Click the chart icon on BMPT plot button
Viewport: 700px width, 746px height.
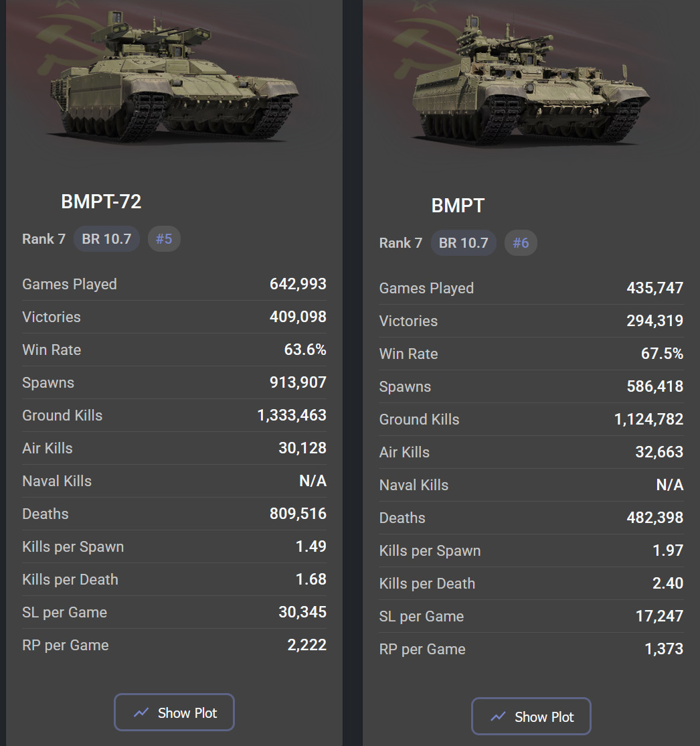tap(498, 717)
